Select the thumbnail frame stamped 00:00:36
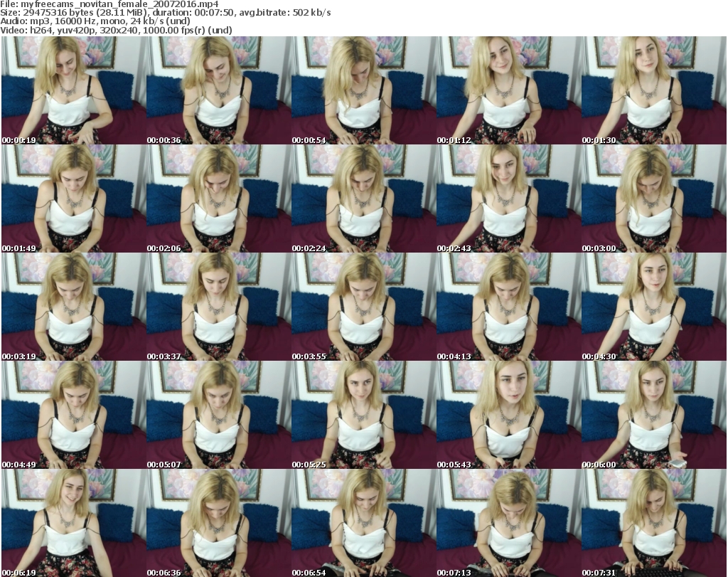This screenshot has width=728, height=577. [219, 90]
